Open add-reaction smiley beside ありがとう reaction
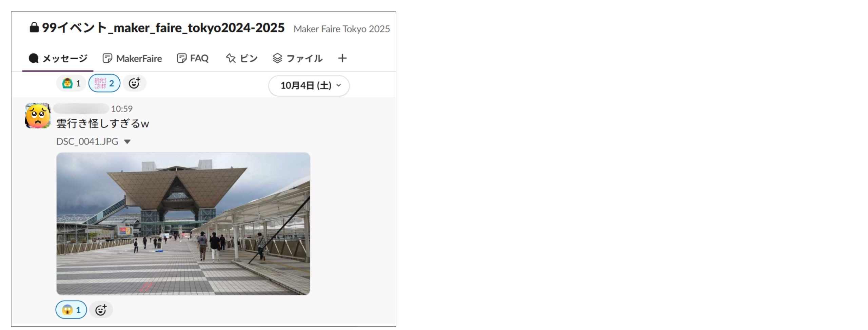This screenshot has width=868, height=330. click(134, 83)
